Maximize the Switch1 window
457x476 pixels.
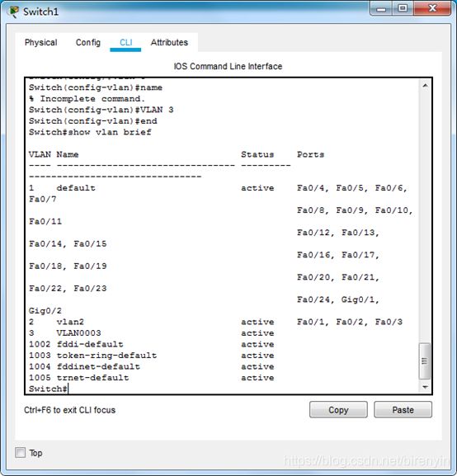coord(403,8)
